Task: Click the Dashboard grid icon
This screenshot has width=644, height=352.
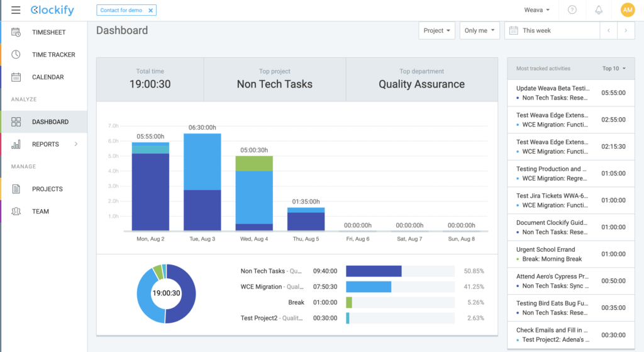Action: pyautogui.click(x=16, y=122)
